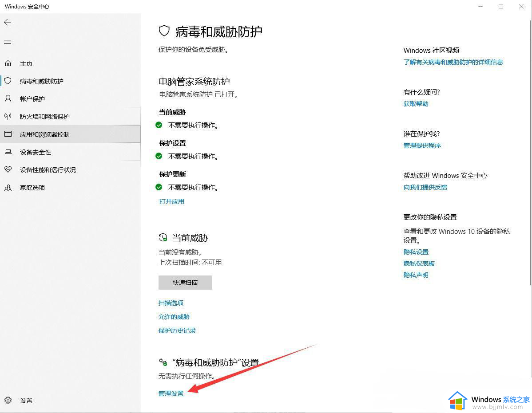
Task: Click the laptop icon for 设备安全性
Action: tap(8, 152)
